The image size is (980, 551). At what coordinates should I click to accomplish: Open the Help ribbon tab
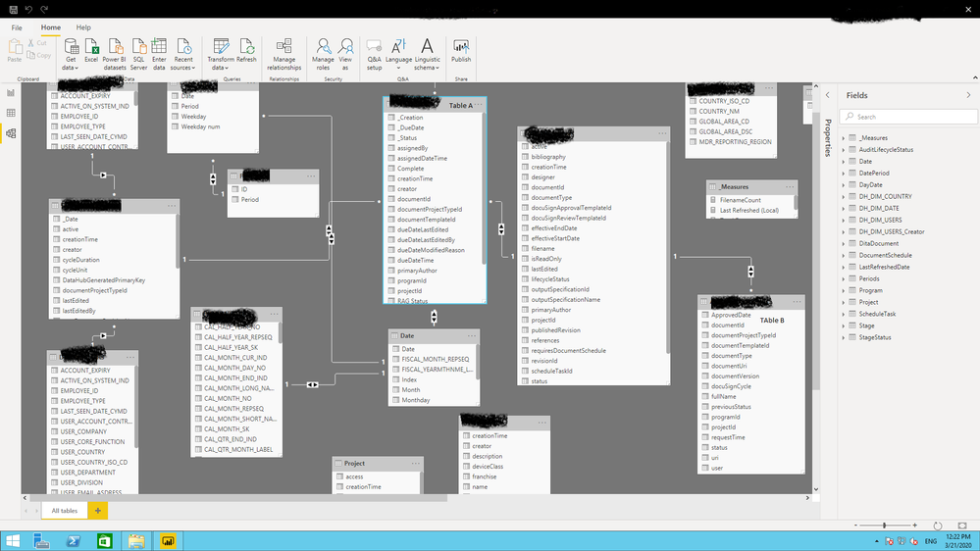click(x=83, y=27)
